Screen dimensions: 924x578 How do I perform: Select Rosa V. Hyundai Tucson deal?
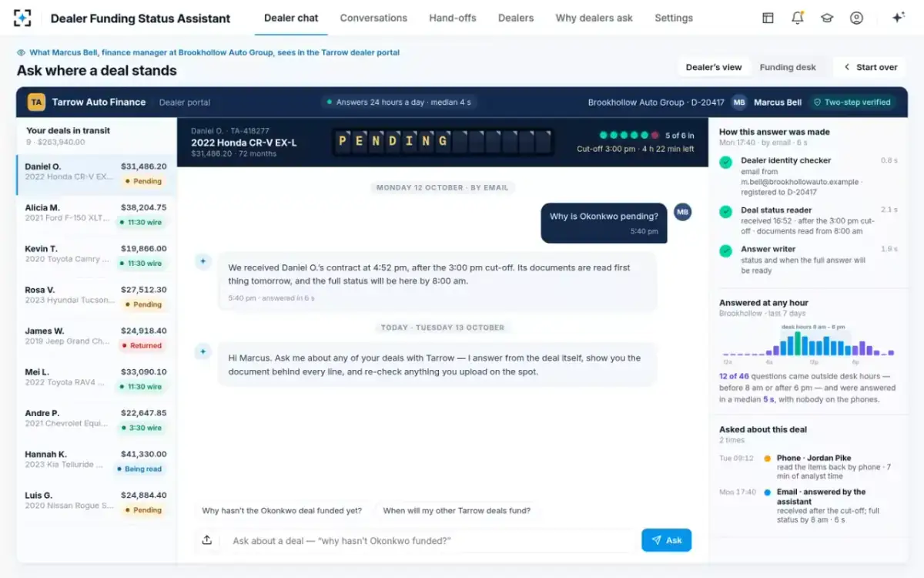pos(96,297)
